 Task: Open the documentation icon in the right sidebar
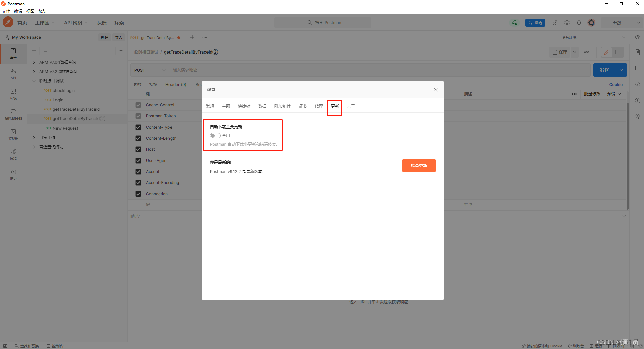pyautogui.click(x=638, y=52)
